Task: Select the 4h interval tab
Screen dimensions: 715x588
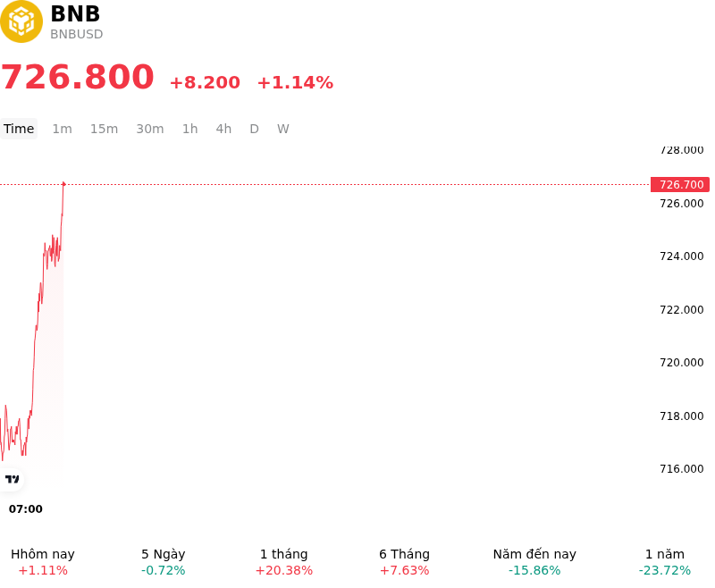Action: [x=223, y=129]
